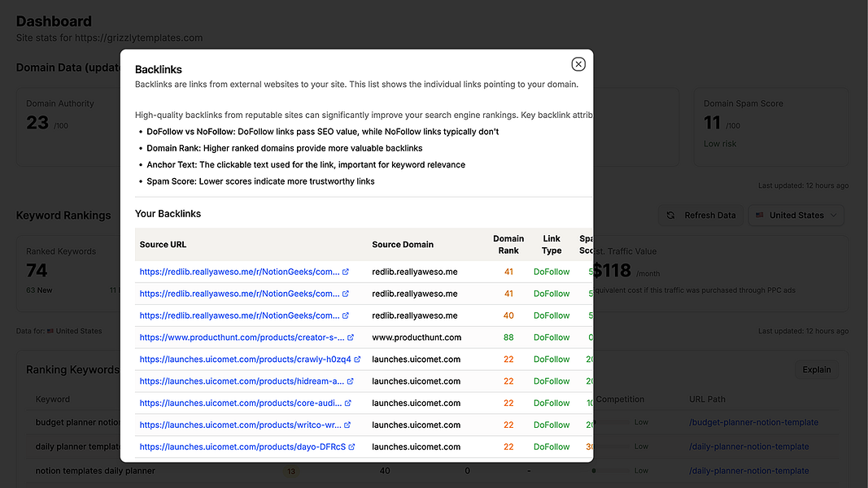Viewport: 868px width, 488px height.
Task: Open the uicomet dayo-DFRcS source URL
Action: click(242, 447)
